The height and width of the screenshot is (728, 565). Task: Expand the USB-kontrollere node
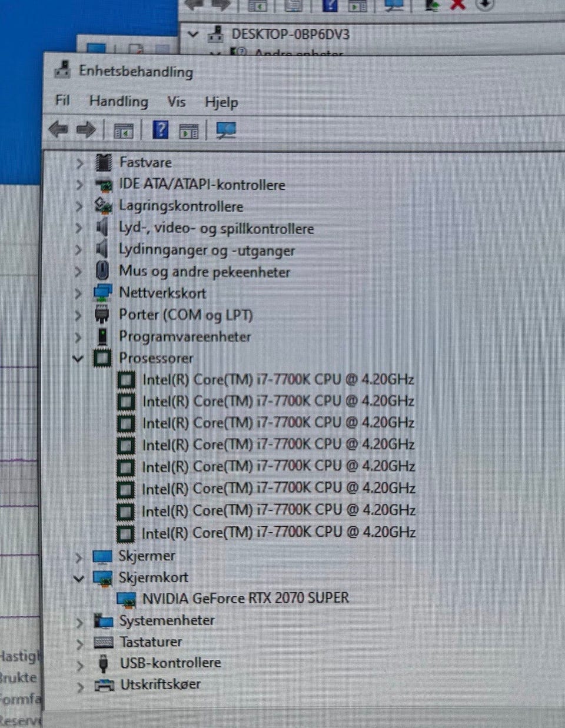[x=80, y=666]
